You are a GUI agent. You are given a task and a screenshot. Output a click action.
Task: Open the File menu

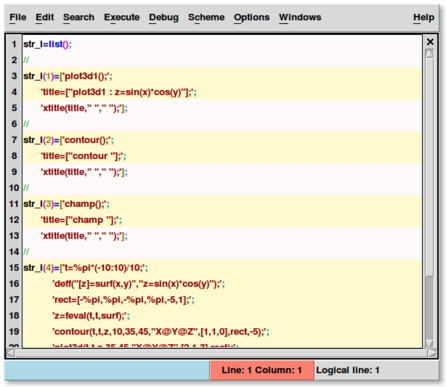[x=18, y=17]
